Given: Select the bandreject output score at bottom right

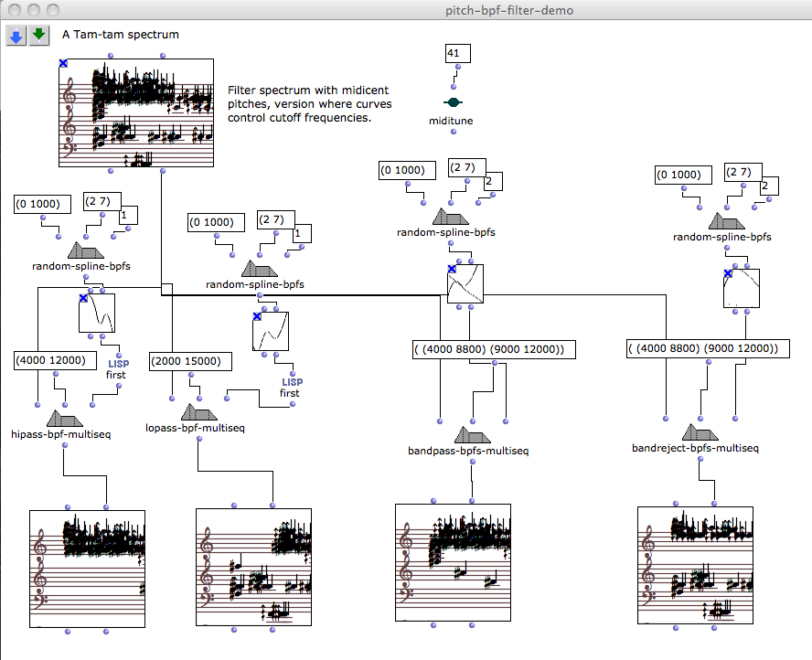Looking at the screenshot, I should click(694, 565).
